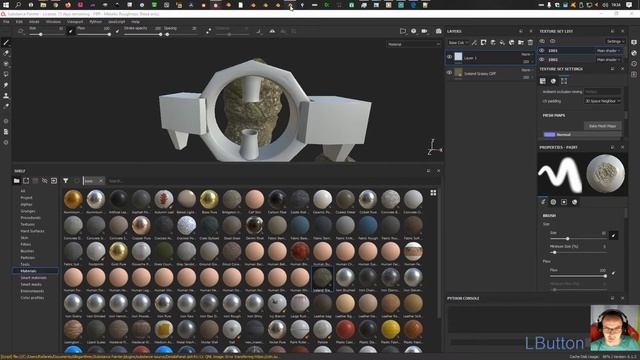640x360 pixels.
Task: Click the camera icon in viewport toolbar
Action: click(424, 31)
